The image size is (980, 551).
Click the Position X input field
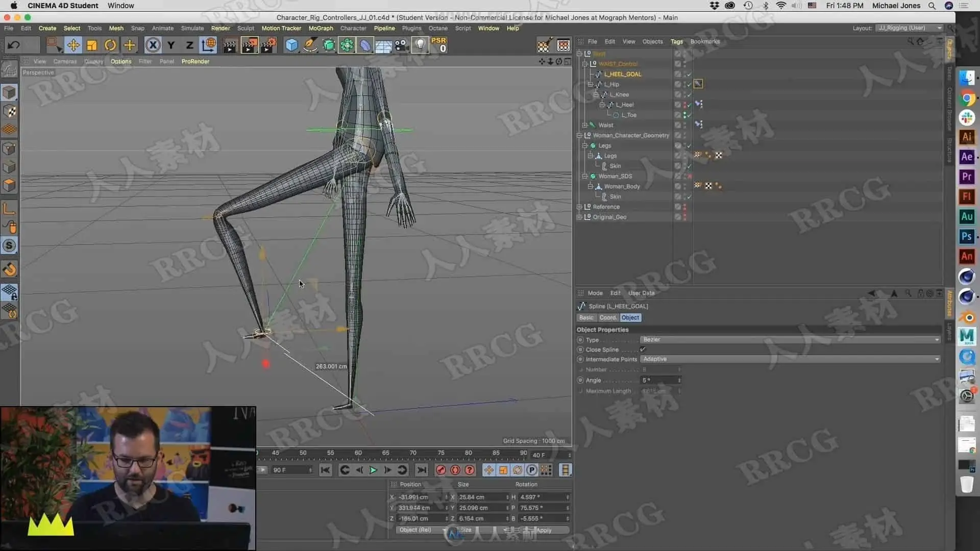(420, 497)
